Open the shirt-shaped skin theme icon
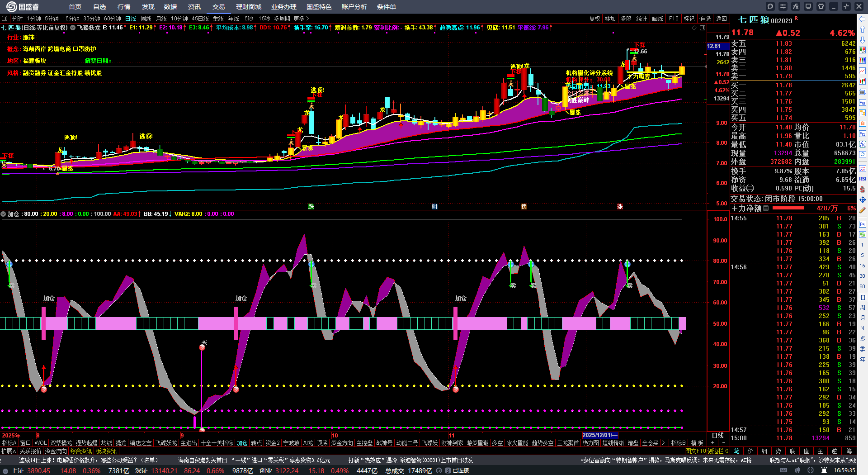868x475 pixels. coord(821,6)
